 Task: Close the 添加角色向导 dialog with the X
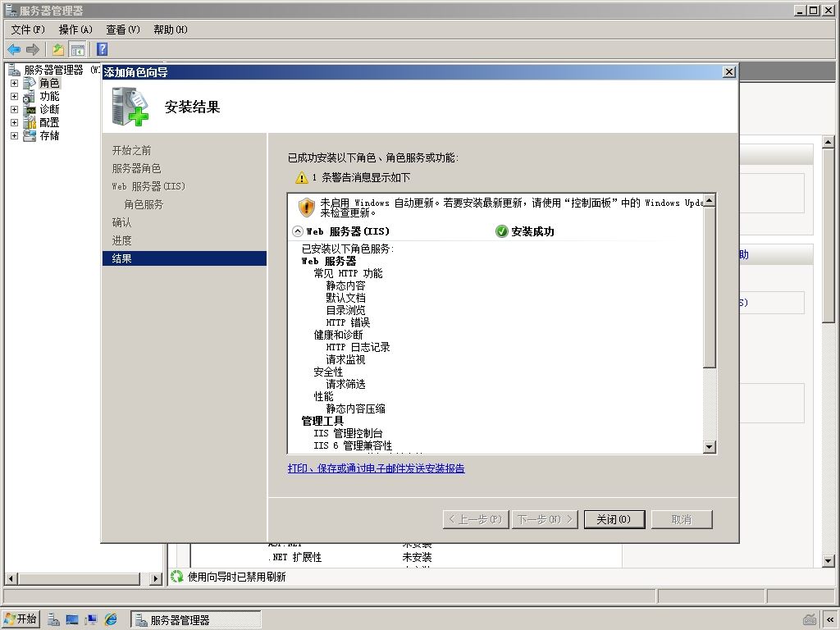tap(729, 72)
